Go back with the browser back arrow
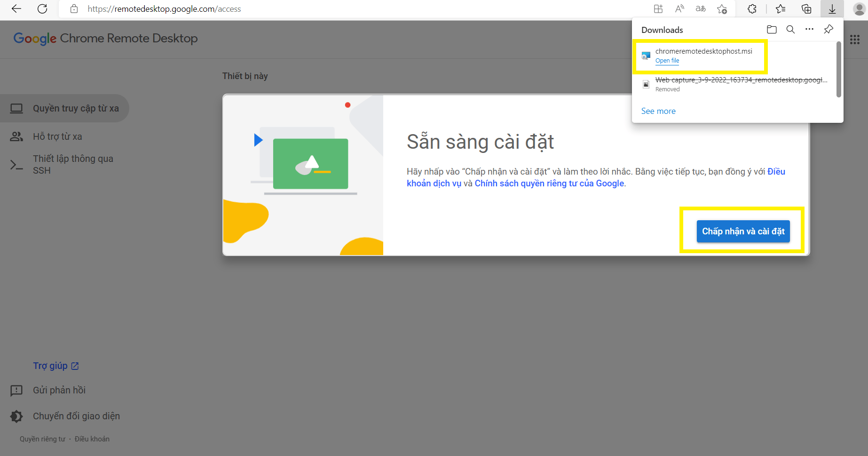868x456 pixels. (x=16, y=9)
